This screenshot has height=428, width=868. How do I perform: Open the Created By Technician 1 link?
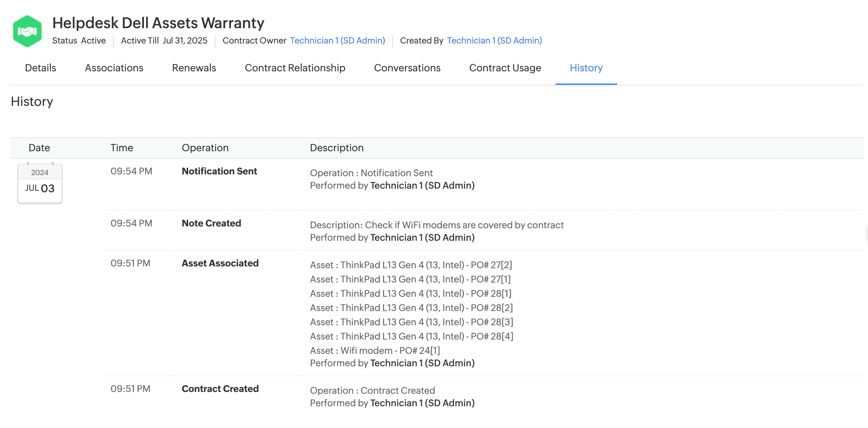click(494, 41)
